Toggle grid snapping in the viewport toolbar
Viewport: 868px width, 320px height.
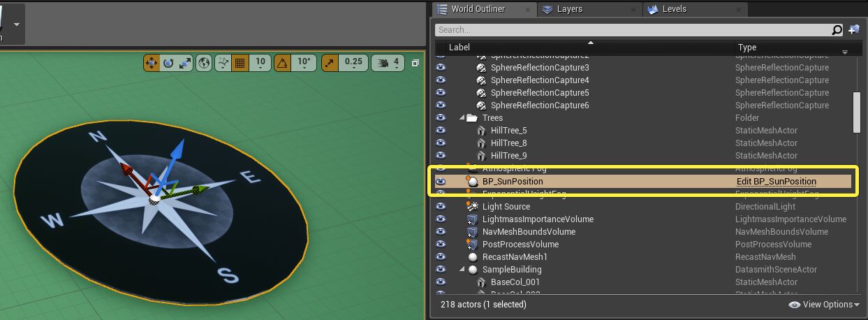[240, 63]
